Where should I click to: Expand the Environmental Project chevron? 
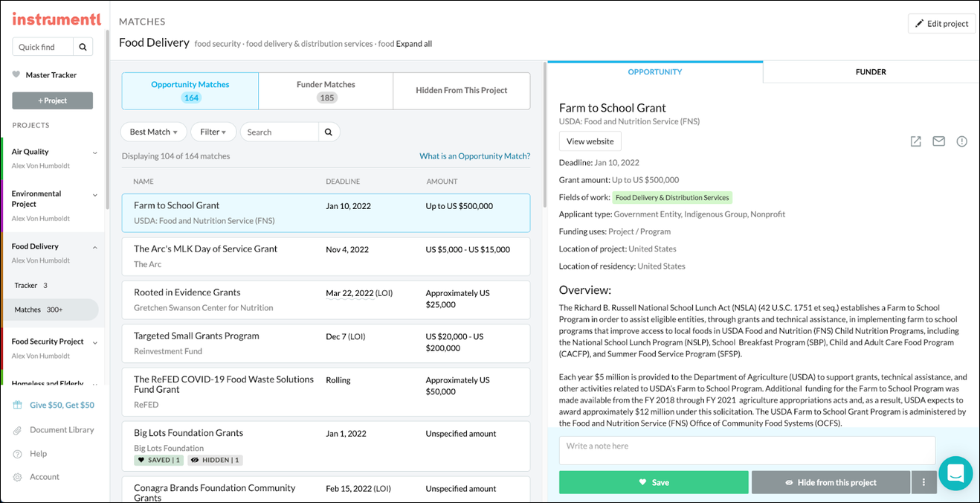[95, 195]
